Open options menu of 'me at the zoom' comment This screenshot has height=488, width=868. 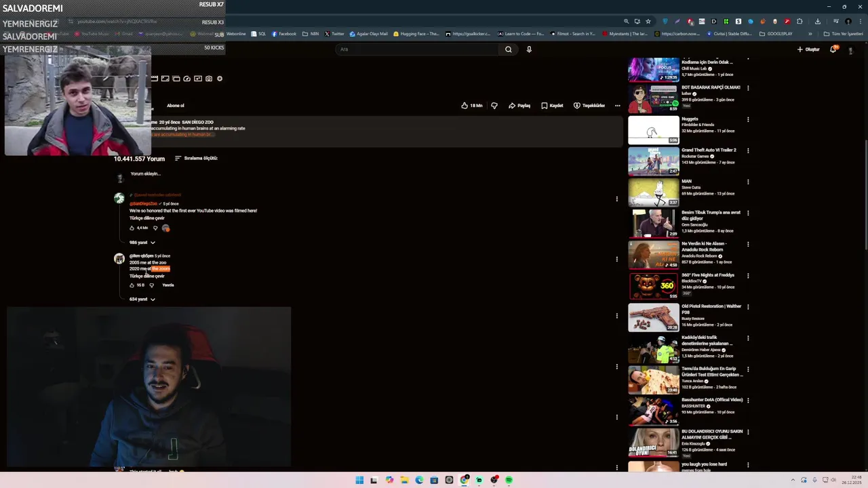616,259
